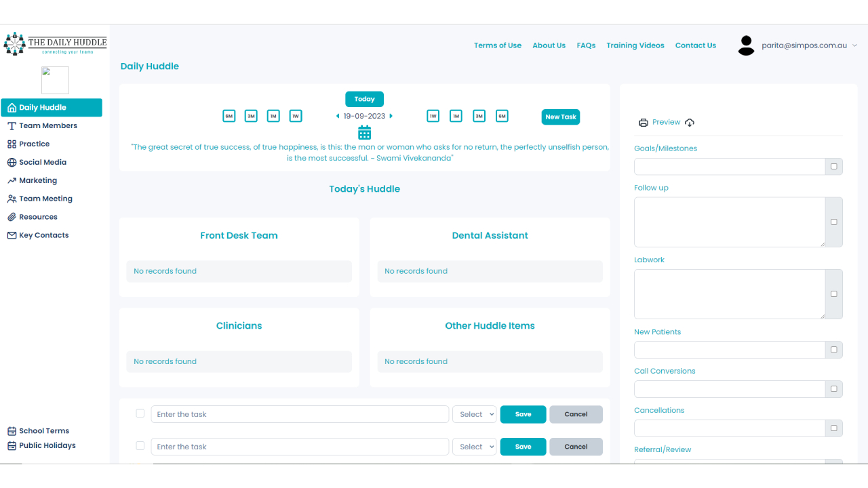This screenshot has height=488, width=868.
Task: Open the Select dropdown in the second task row
Action: click(474, 446)
